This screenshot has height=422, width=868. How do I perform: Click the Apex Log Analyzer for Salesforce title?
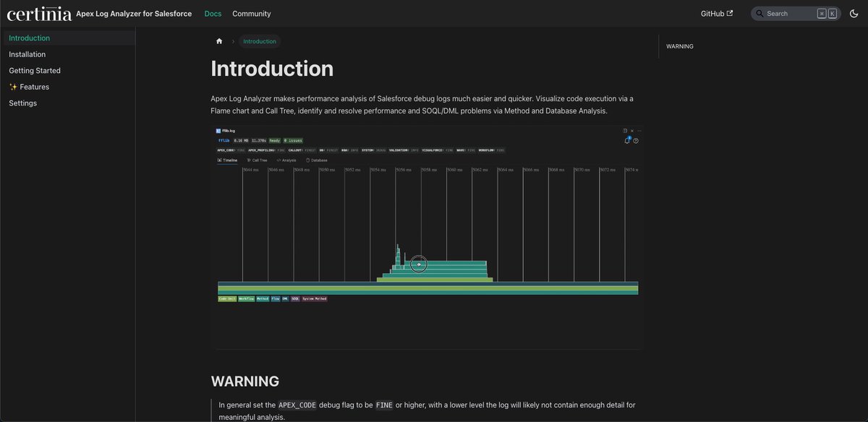(134, 14)
